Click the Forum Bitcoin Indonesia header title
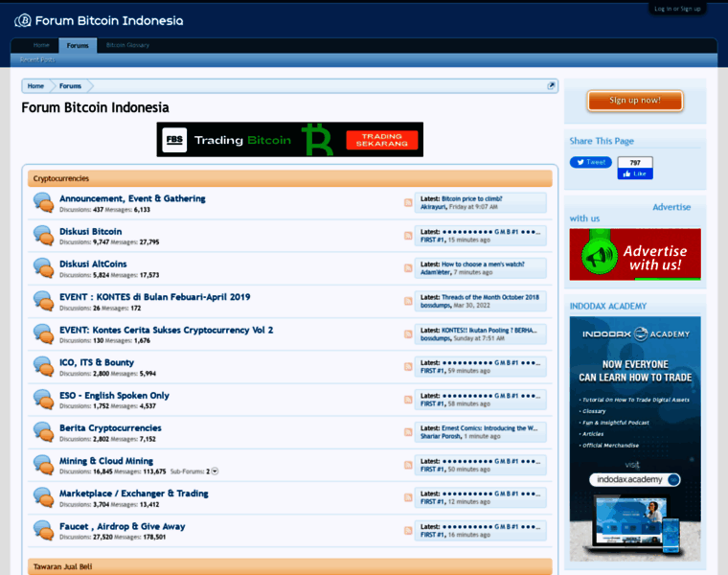The width and height of the screenshot is (728, 575). coord(109,21)
